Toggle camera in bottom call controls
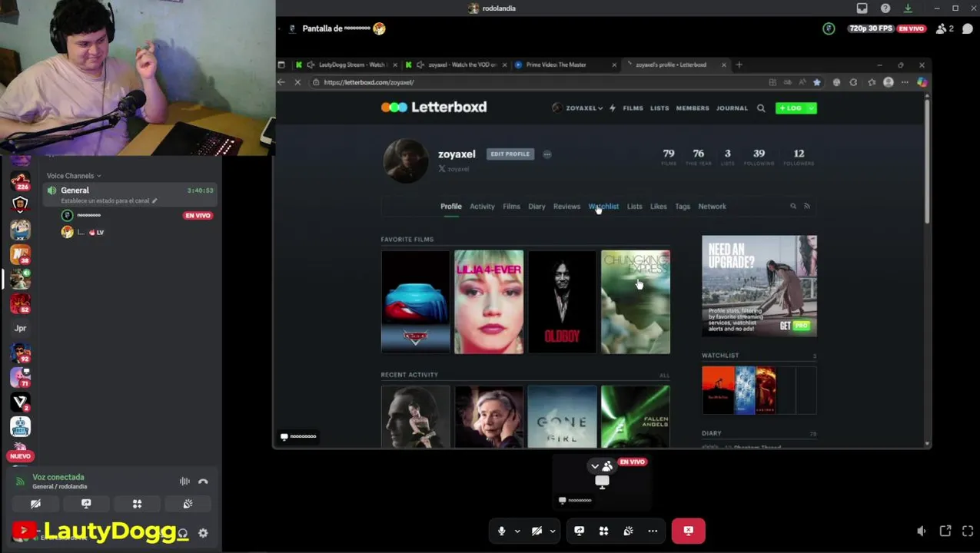Image resolution: width=980 pixels, height=553 pixels. click(x=537, y=531)
